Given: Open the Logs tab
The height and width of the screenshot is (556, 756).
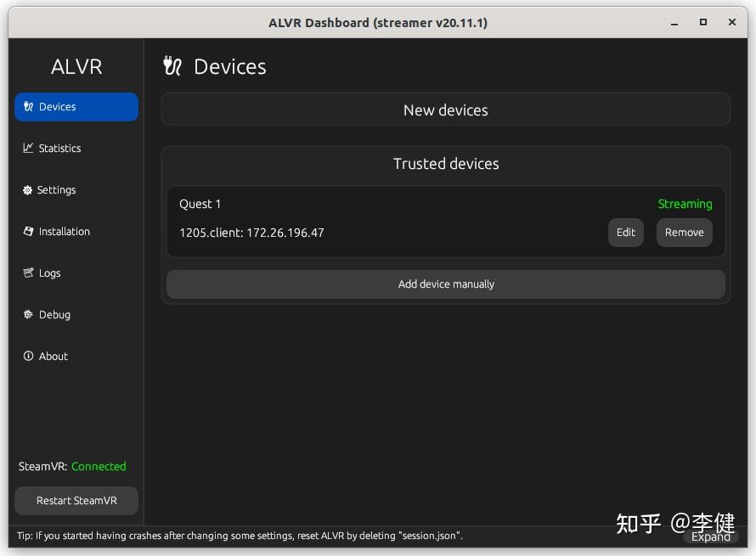Looking at the screenshot, I should 49,273.
